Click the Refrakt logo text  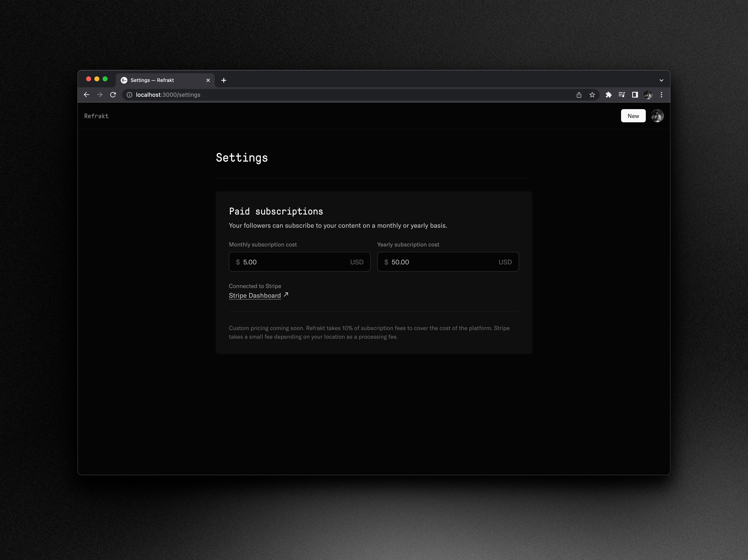[96, 116]
